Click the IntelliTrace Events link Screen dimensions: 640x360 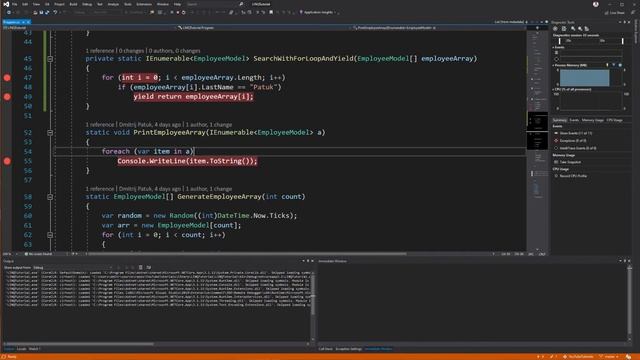click(578, 148)
